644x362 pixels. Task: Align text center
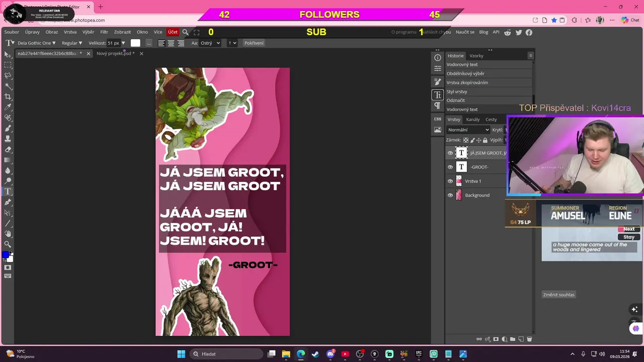click(x=171, y=43)
